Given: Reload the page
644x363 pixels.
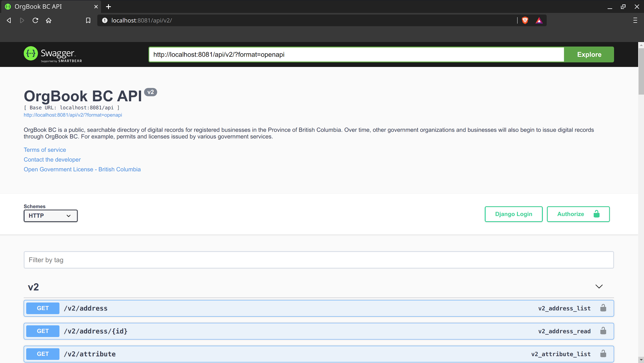Looking at the screenshot, I should coord(35,20).
